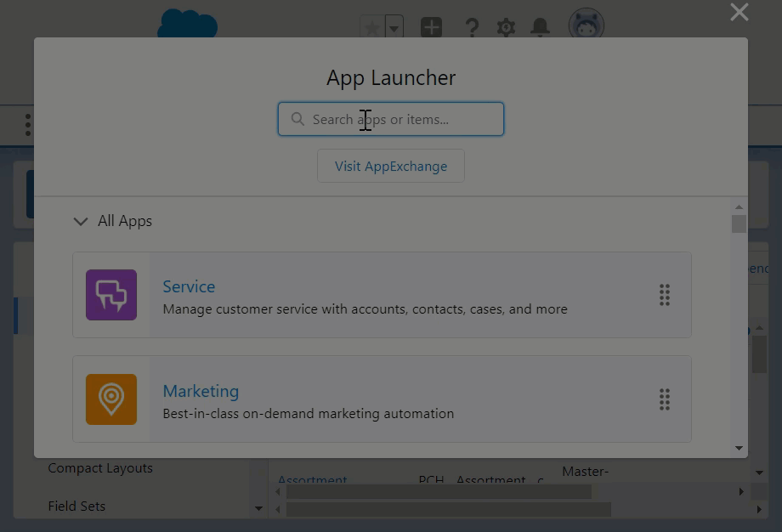This screenshot has height=532, width=782.
Task: Open the favorites list dropdown arrow
Action: (394, 27)
